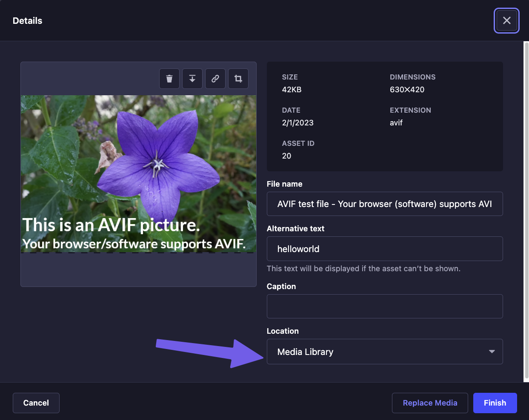
Task: Edit the File name field
Action: 385,204
